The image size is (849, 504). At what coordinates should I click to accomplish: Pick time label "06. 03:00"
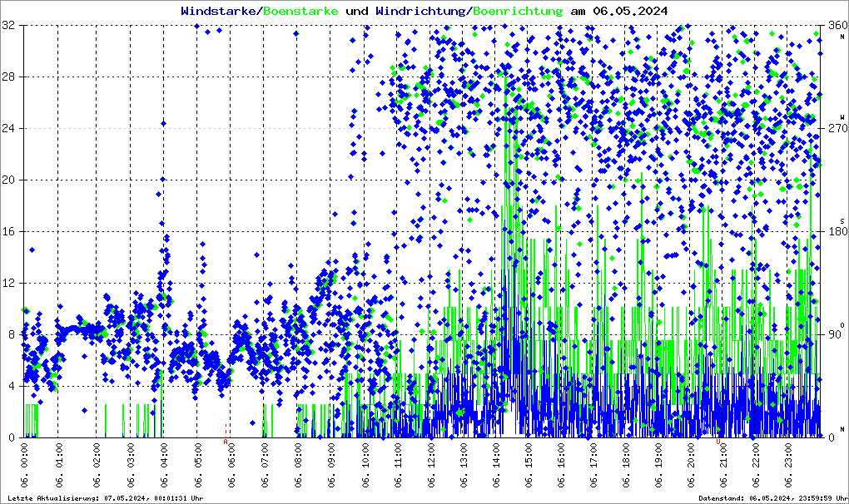point(130,465)
